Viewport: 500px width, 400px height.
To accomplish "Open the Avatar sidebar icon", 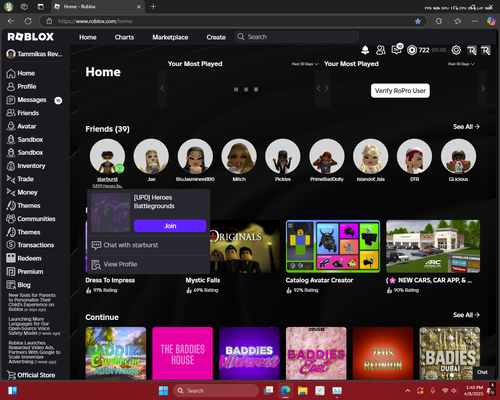I will click(11, 126).
